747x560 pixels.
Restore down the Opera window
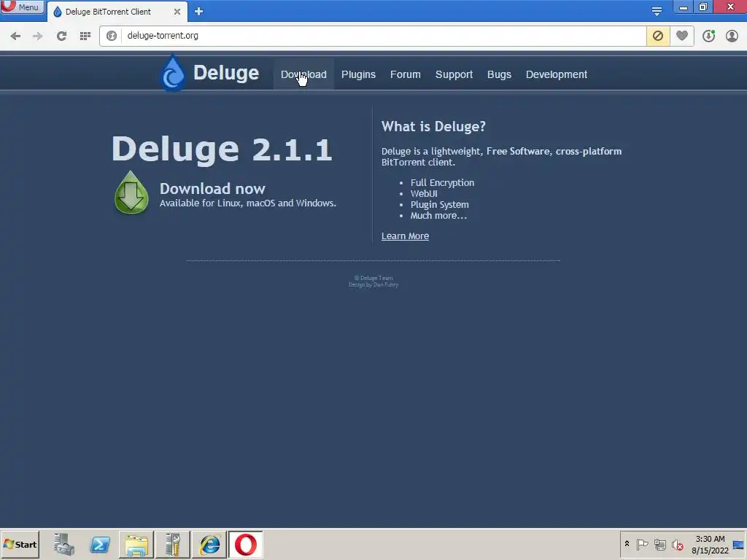pyautogui.click(x=703, y=7)
